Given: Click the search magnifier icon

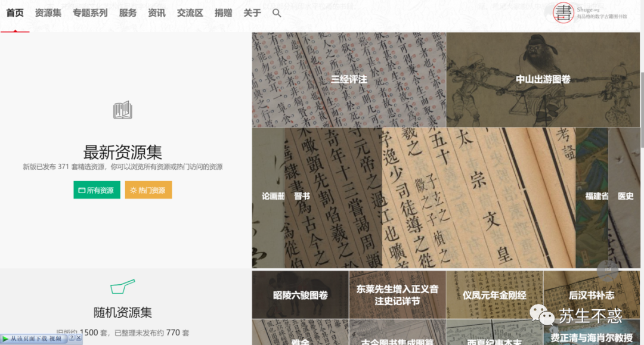Looking at the screenshot, I should click(277, 13).
